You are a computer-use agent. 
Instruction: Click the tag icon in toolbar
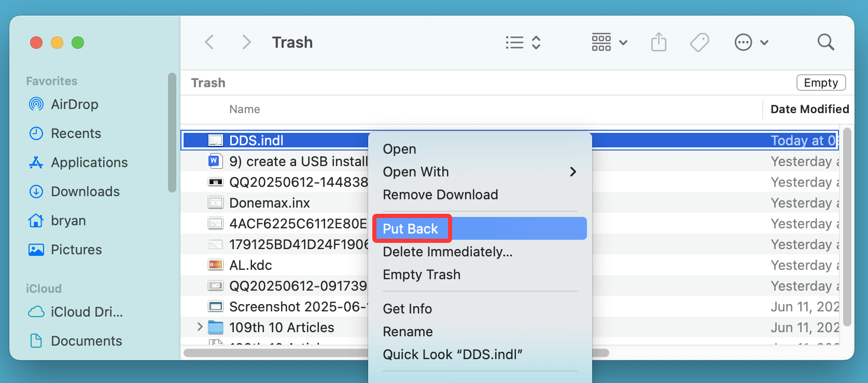click(x=699, y=42)
